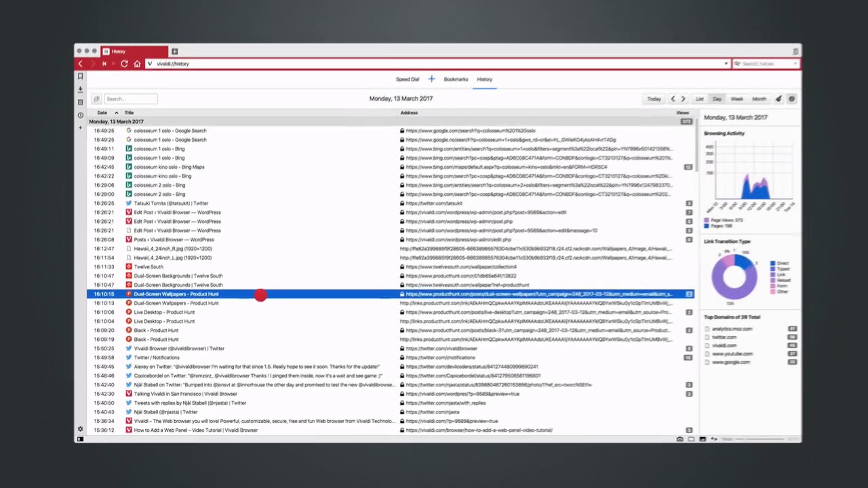Image resolution: width=868 pixels, height=488 pixels.
Task: Switch history to Month view
Action: [759, 99]
